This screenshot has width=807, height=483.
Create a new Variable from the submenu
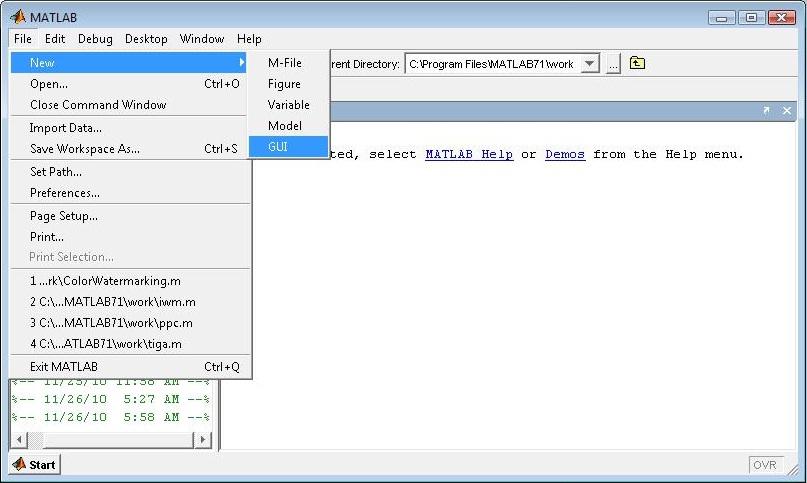tap(288, 105)
